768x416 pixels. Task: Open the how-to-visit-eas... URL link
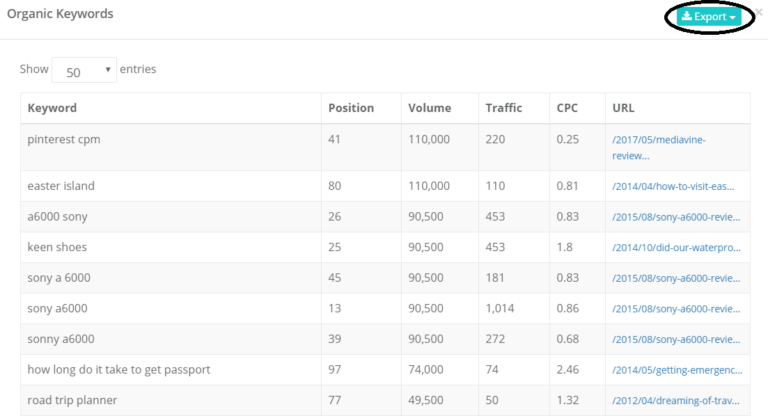[x=673, y=186]
